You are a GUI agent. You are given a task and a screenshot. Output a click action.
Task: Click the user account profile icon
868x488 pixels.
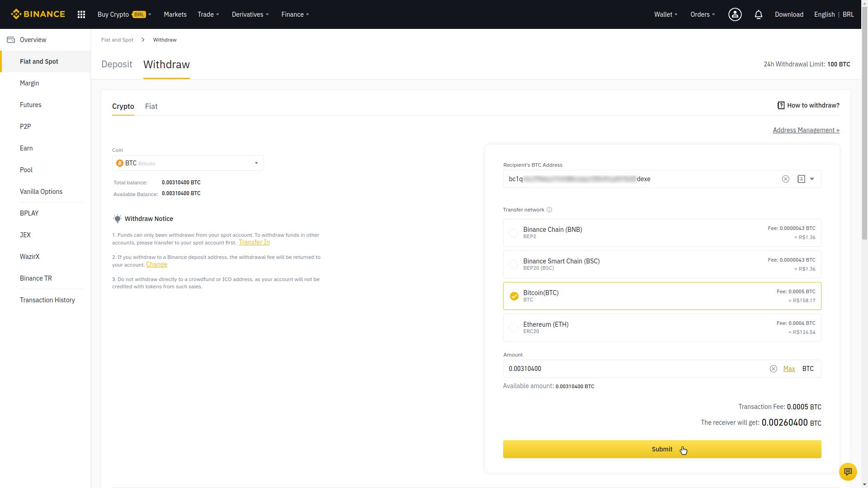(x=735, y=14)
